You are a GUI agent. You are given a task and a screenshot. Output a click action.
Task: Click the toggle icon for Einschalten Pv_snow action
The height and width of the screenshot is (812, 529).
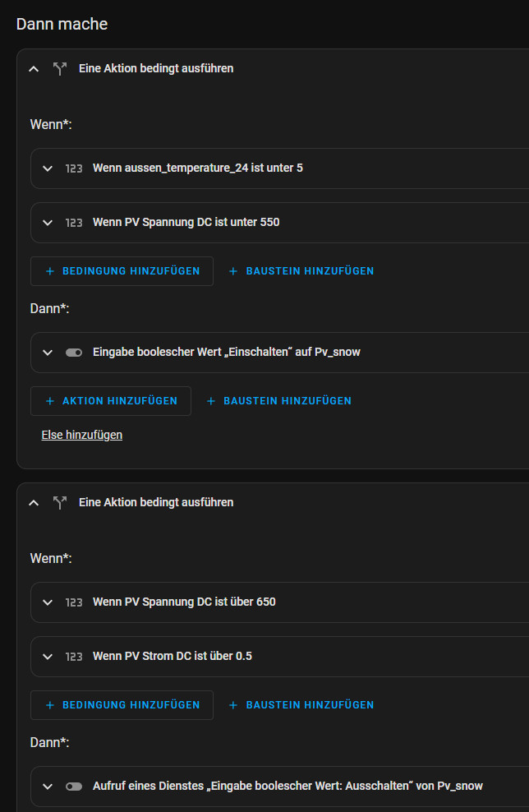pyautogui.click(x=74, y=353)
